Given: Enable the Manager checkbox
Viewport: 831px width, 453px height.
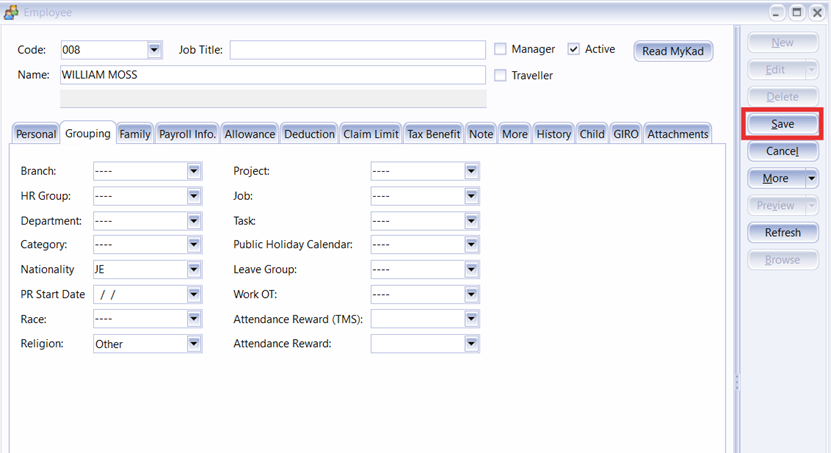Looking at the screenshot, I should pyautogui.click(x=501, y=49).
